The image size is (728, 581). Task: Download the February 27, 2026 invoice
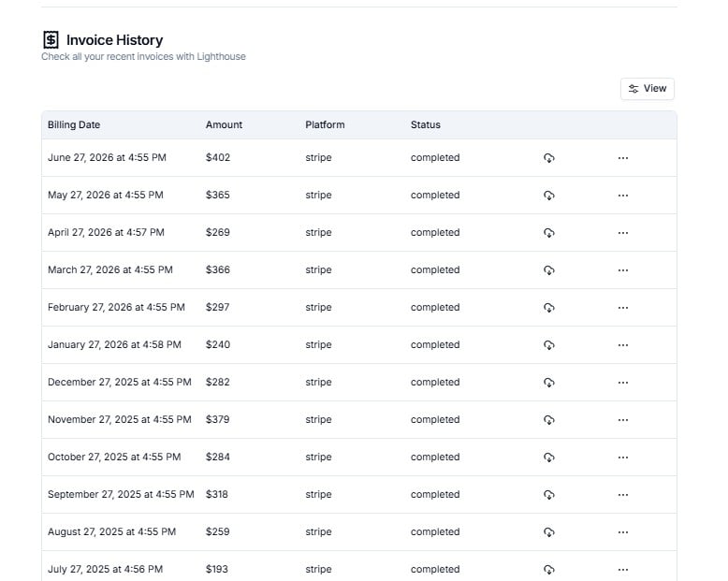(548, 308)
